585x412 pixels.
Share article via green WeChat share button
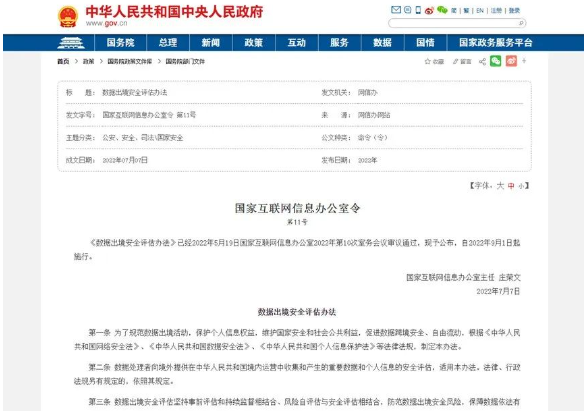click(x=495, y=61)
